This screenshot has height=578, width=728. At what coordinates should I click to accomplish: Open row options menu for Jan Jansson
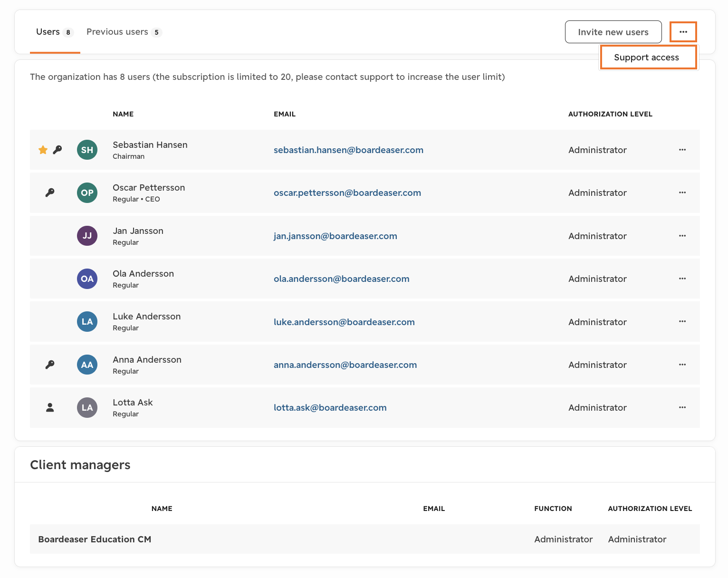[x=682, y=236]
